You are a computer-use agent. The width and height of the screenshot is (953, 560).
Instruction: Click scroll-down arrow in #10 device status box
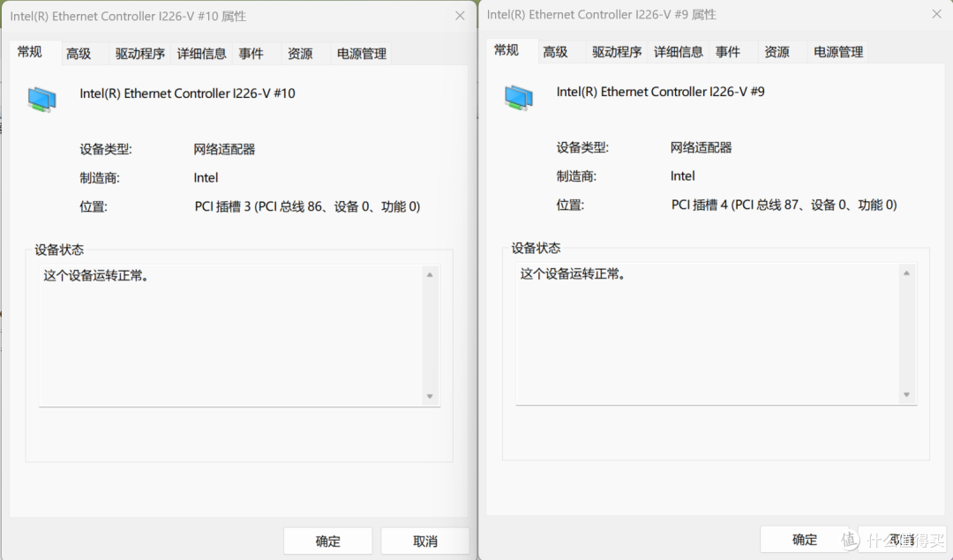coord(430,397)
